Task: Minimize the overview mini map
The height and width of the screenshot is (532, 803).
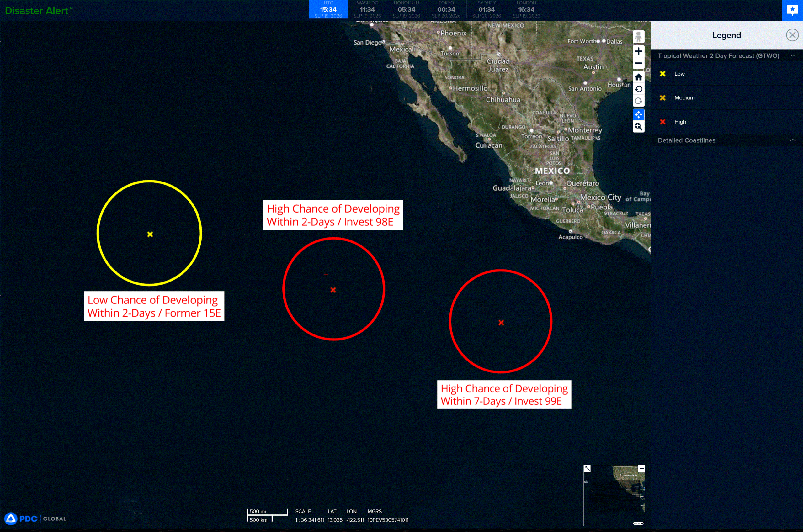Action: [641, 469]
